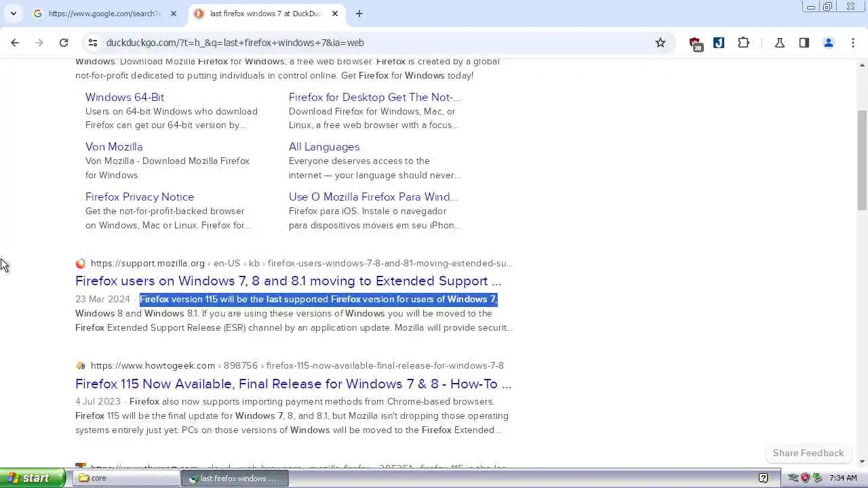Open Firefox 115 Now Available result
868x488 pixels.
point(293,384)
